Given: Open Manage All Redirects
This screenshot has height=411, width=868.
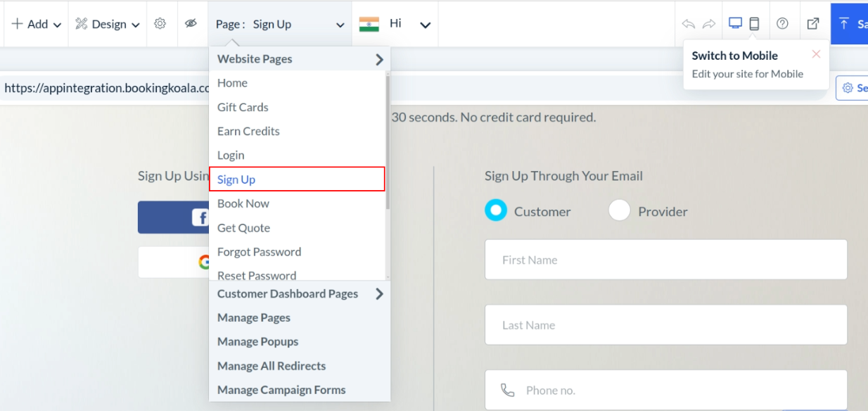Looking at the screenshot, I should (272, 366).
